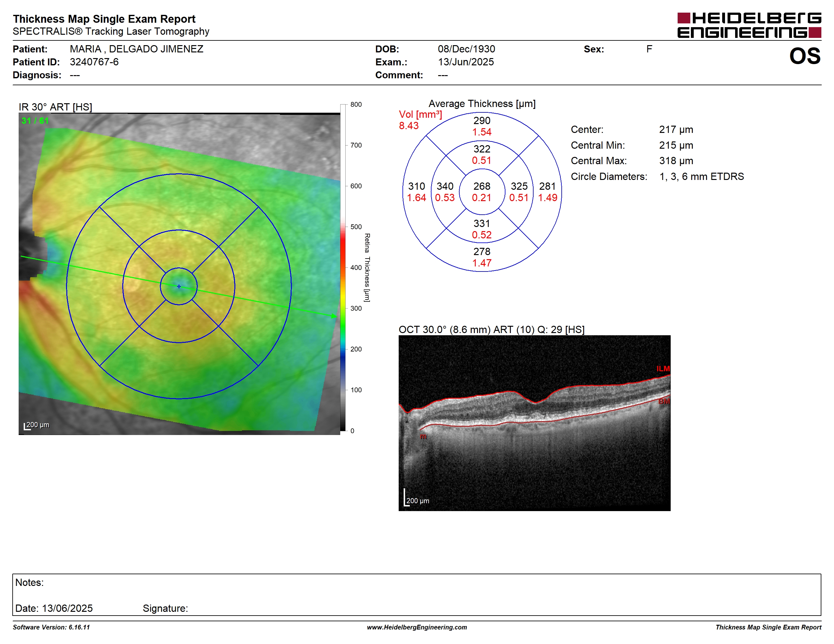The width and height of the screenshot is (834, 644).
Task: Click the 400 tick on thickness color scale
Action: (x=356, y=267)
